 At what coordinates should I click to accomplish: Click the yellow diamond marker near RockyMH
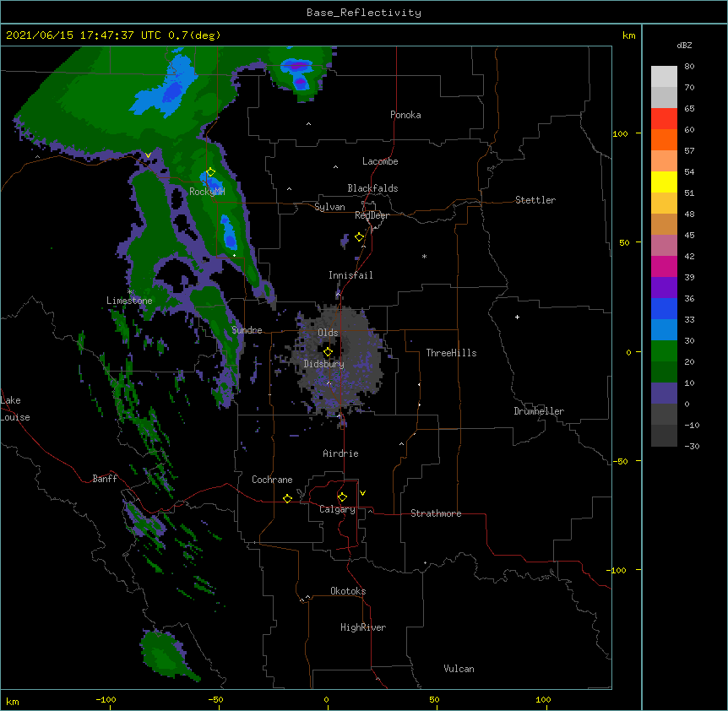pyautogui.click(x=210, y=172)
